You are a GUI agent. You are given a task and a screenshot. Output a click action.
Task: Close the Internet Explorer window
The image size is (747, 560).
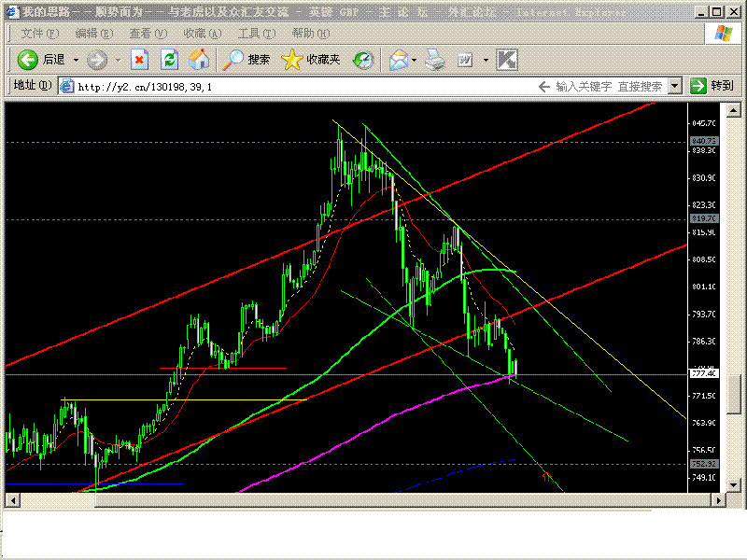pyautogui.click(x=732, y=12)
